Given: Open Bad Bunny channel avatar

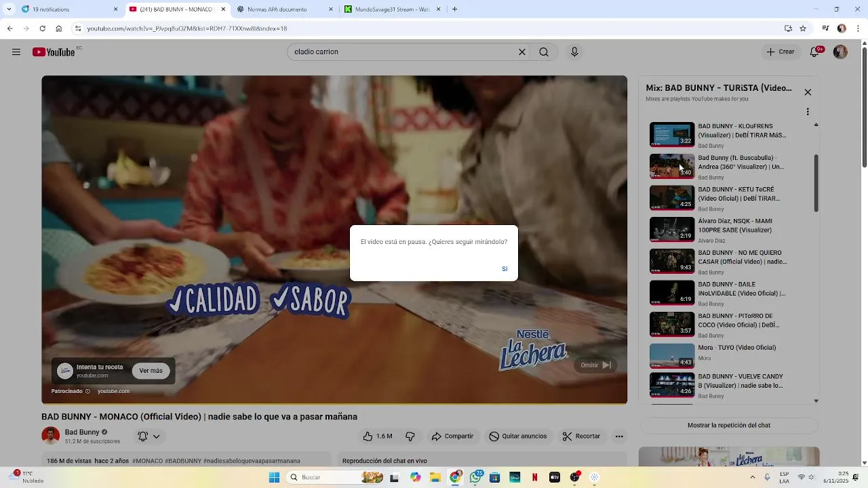Looking at the screenshot, I should 50,436.
